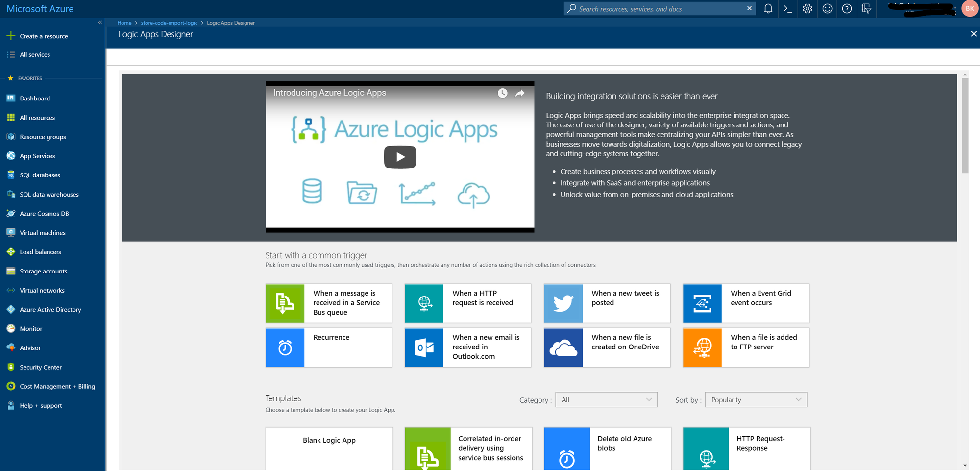The width and height of the screenshot is (980, 471).
Task: Open the Category dropdown
Action: click(x=606, y=399)
